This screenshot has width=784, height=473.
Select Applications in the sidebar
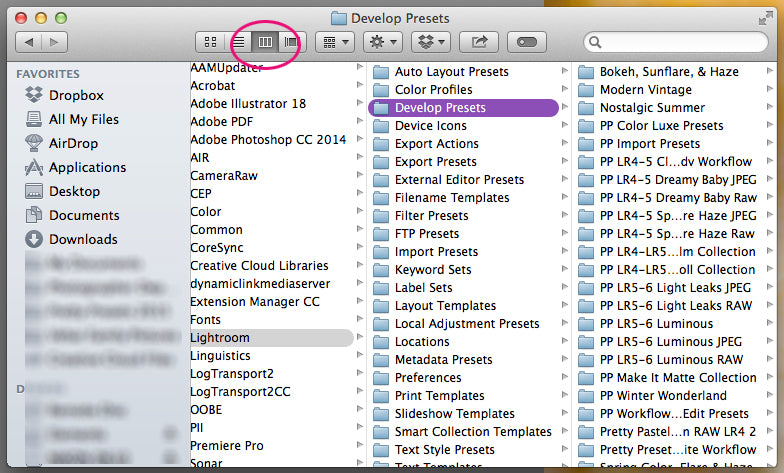click(x=87, y=167)
